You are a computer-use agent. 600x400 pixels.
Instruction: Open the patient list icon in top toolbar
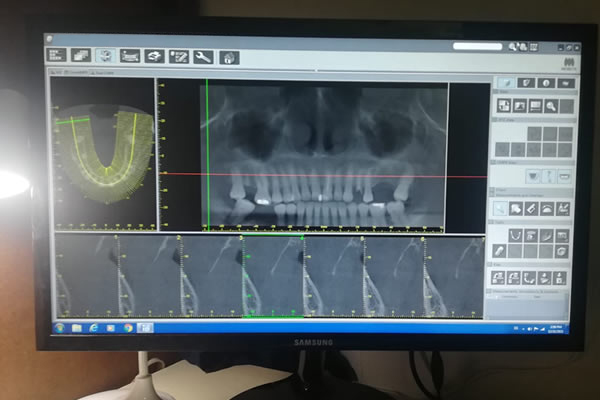56,55
